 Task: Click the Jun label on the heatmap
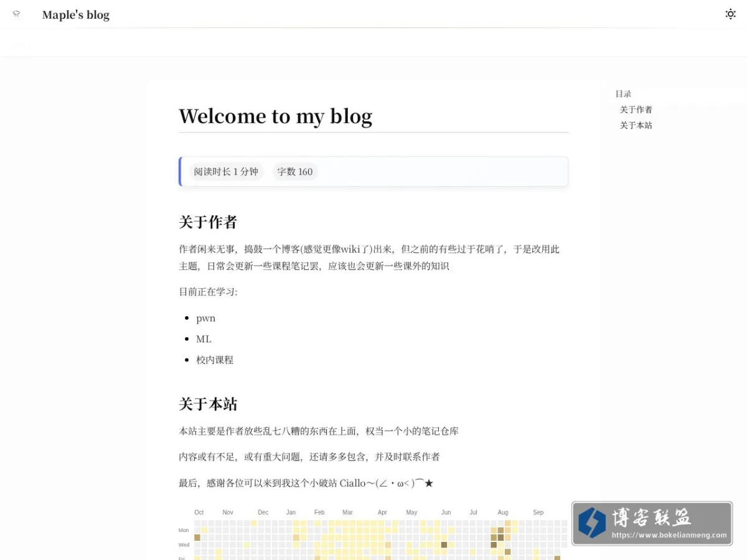pos(446,513)
